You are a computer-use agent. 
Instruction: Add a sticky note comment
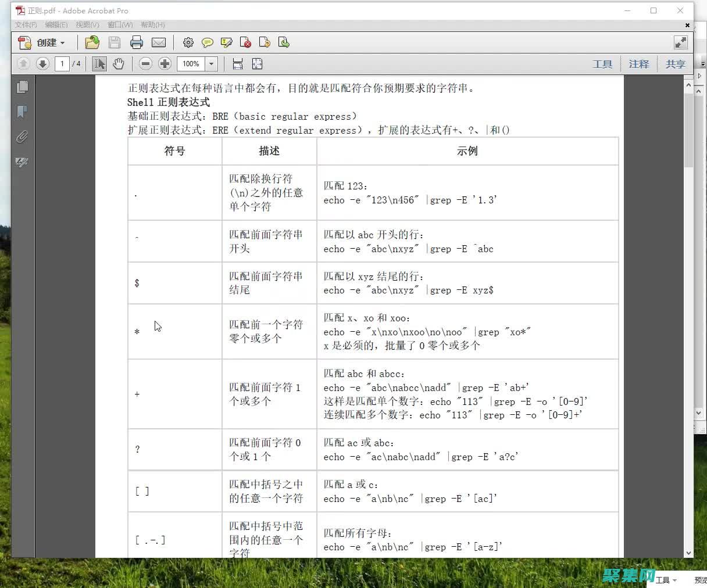207,42
